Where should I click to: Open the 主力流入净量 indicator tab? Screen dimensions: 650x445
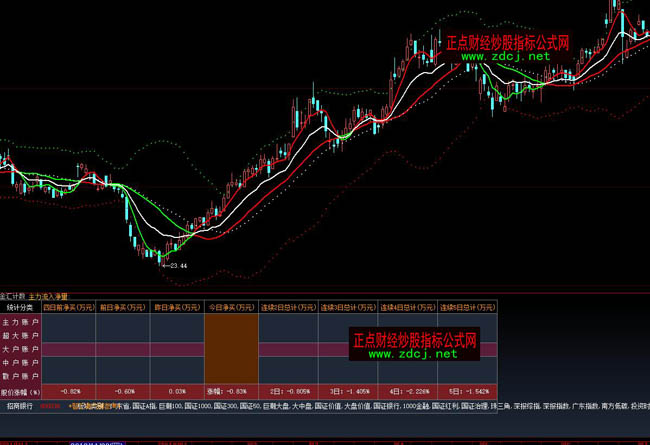(50, 296)
